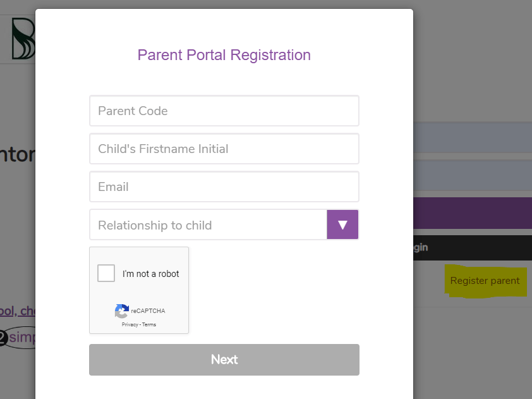
Task: Click the upper grey field behind the dialog
Action: tap(472, 137)
